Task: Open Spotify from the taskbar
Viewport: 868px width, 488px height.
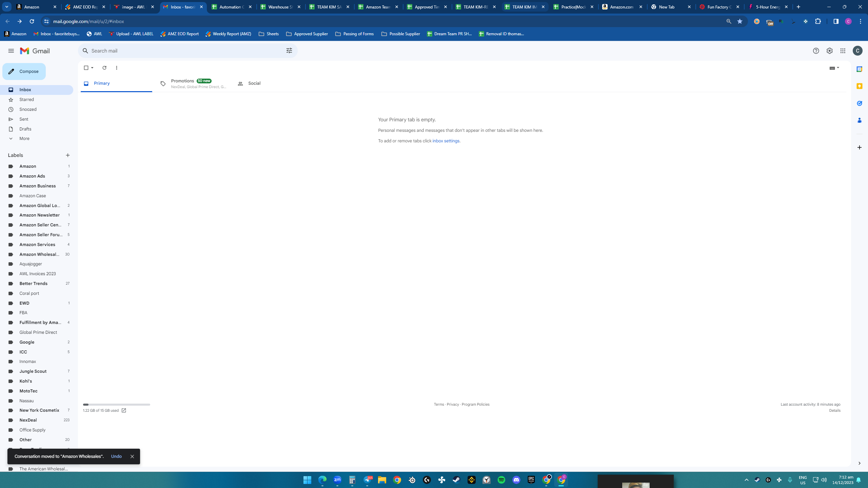Action: (x=501, y=480)
